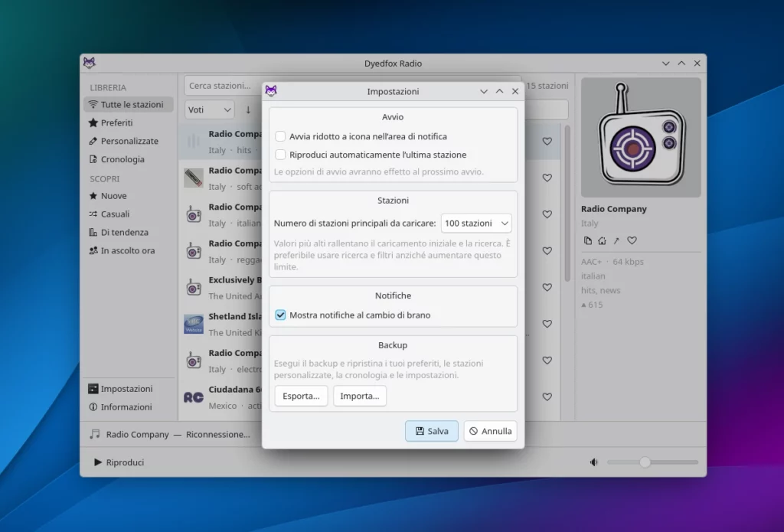The height and width of the screenshot is (532, 784).
Task: Open Informazioni in the sidebar
Action: coord(129,407)
